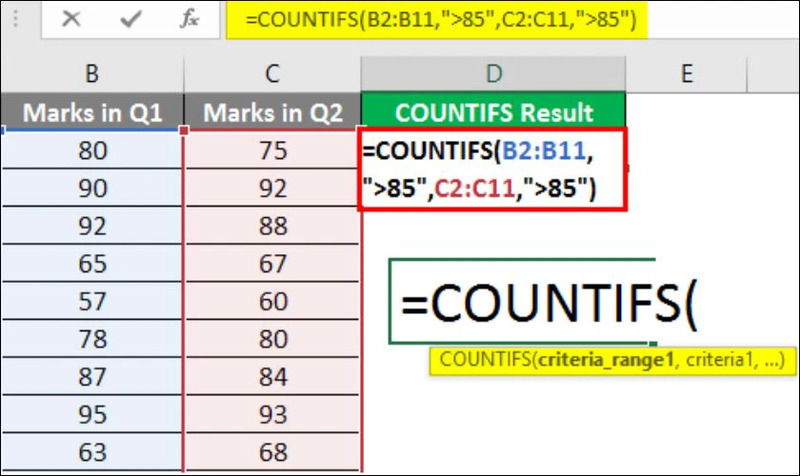Click the formula bar COUNTIFS formula text

tap(441, 20)
